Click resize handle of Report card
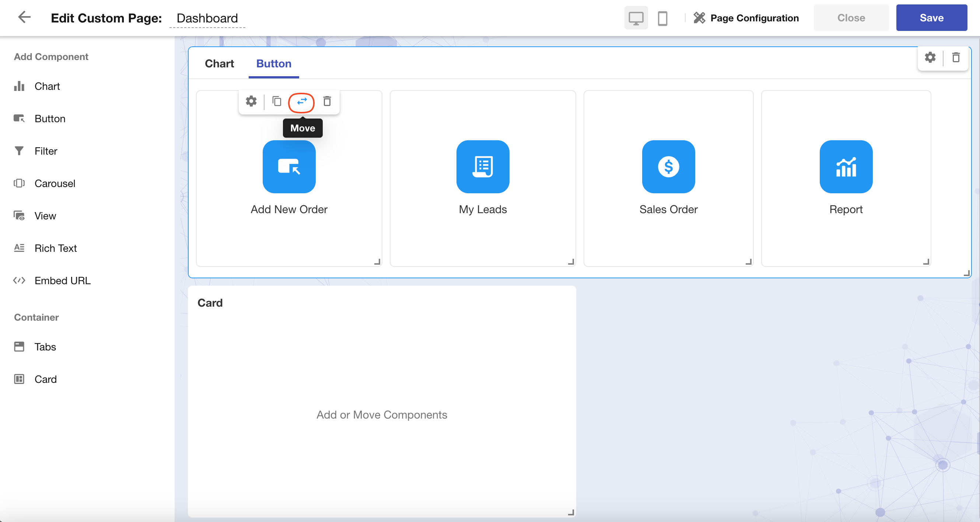 [x=926, y=262]
